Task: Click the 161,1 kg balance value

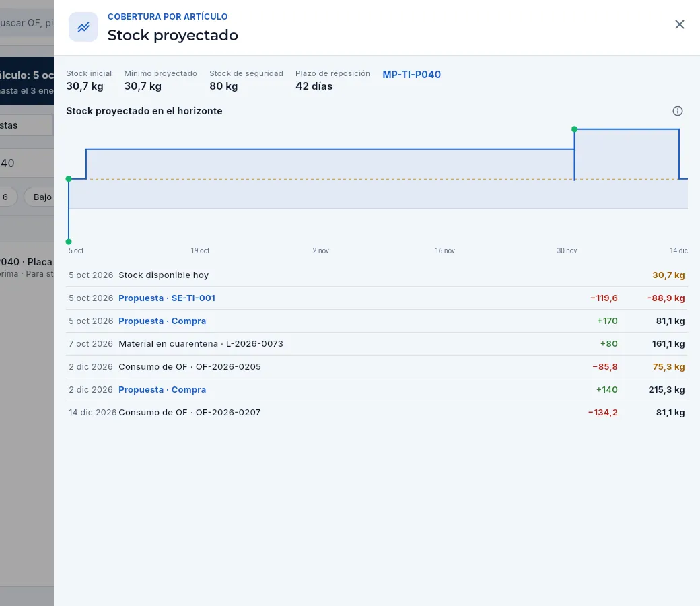Action: pos(668,344)
